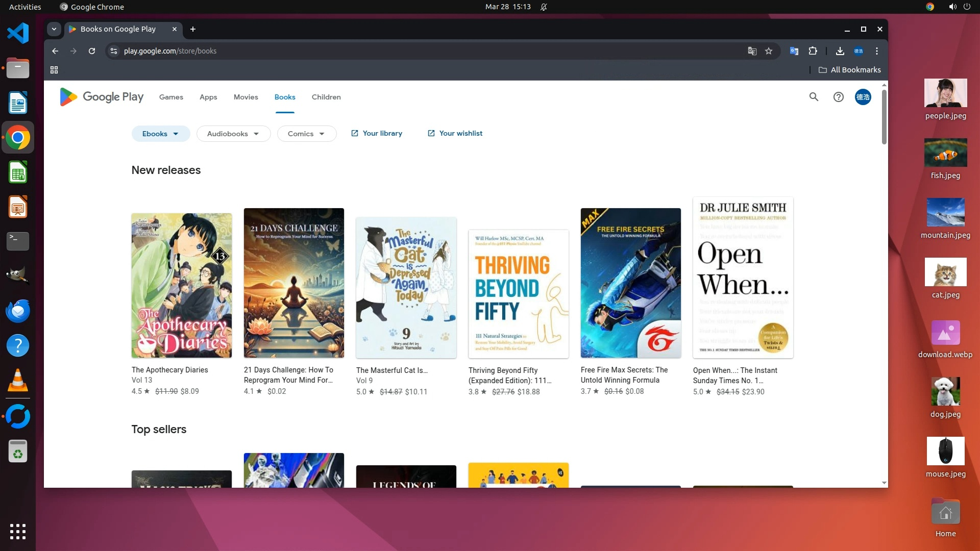Open The Apothecary Diaries book cover
This screenshot has width=980, height=551.
(181, 286)
